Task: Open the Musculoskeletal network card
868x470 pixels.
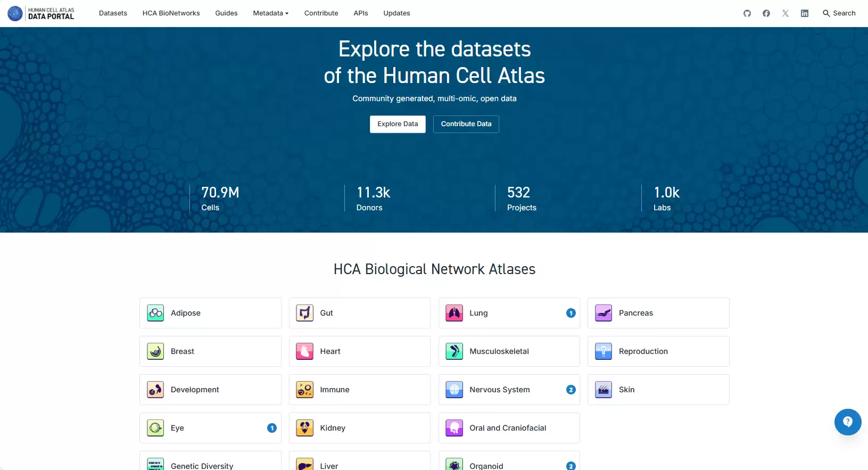Action: tap(509, 351)
